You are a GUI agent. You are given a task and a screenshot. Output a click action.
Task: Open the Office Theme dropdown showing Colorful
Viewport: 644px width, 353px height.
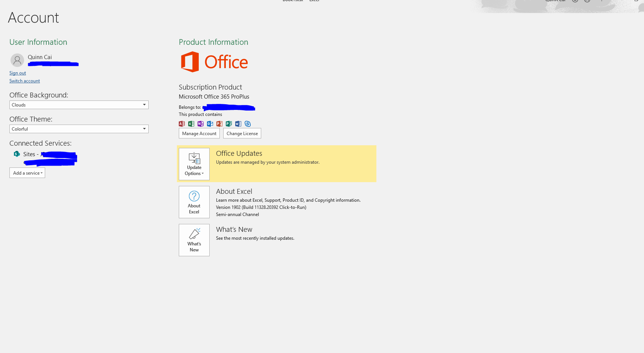click(x=79, y=129)
